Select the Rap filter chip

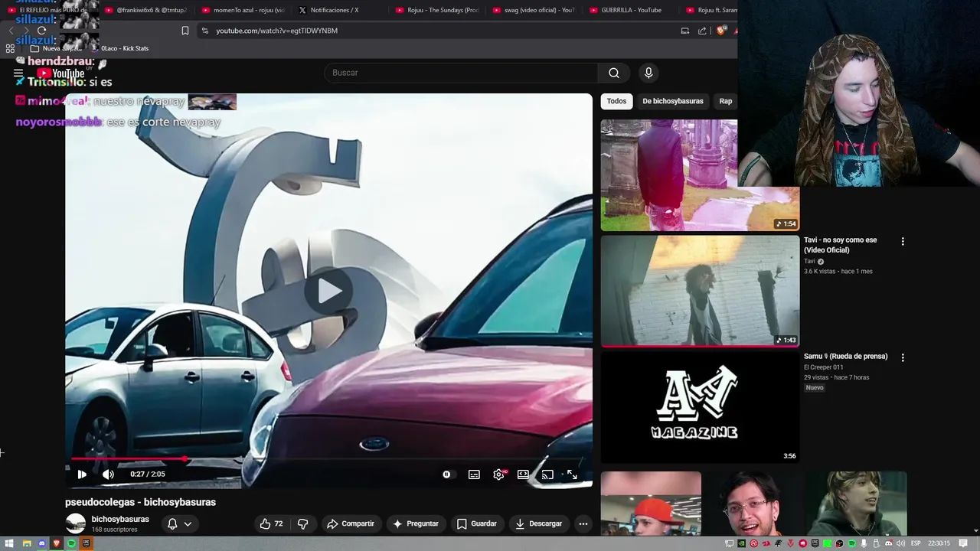tap(726, 101)
